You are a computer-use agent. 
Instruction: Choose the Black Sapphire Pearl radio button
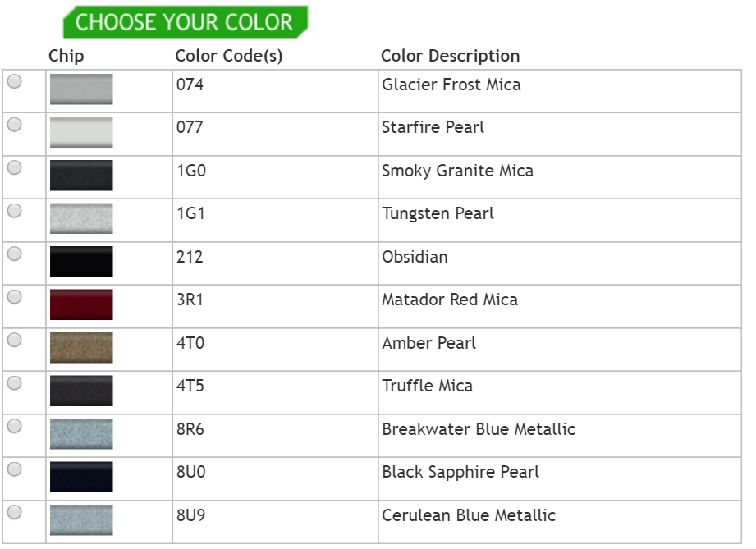[15, 469]
